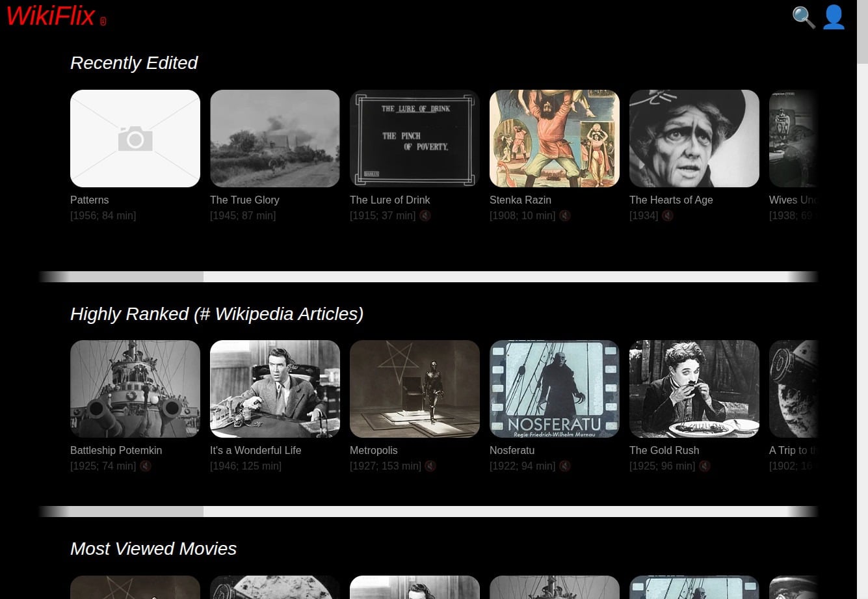Viewport: 868px width, 599px height.
Task: Click the page's vertical scrollbar thumb
Action: (862, 33)
